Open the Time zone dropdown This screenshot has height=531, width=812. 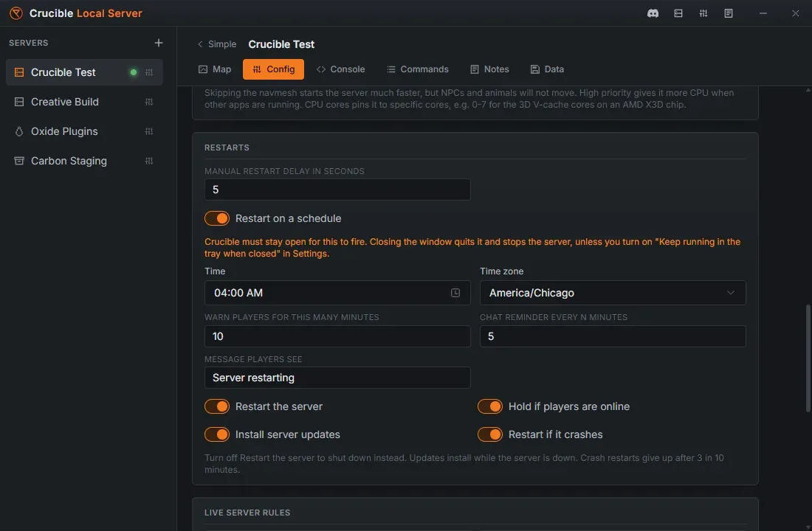click(x=613, y=293)
